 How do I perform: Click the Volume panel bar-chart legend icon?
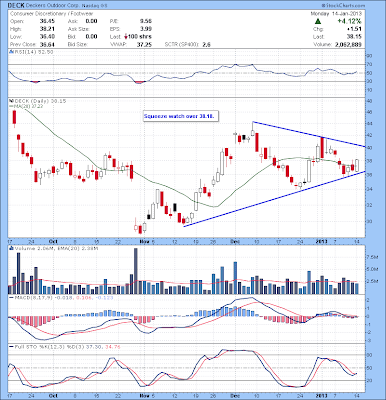coord(10,248)
